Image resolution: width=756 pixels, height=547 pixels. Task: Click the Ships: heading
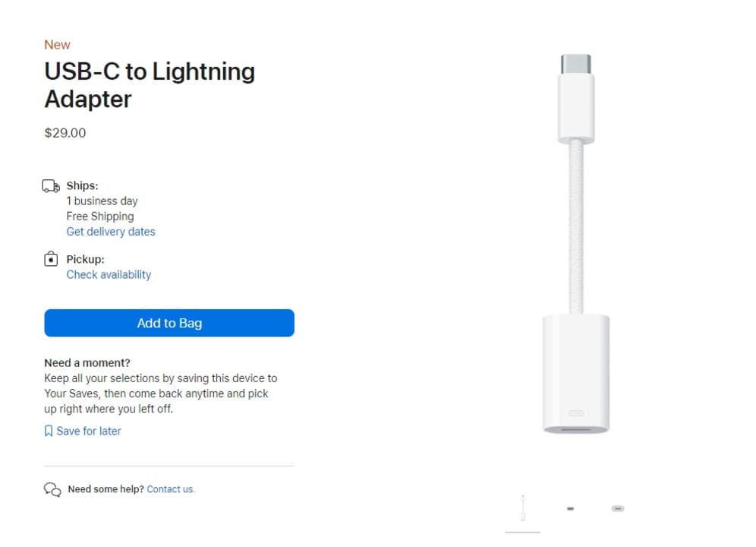(82, 185)
